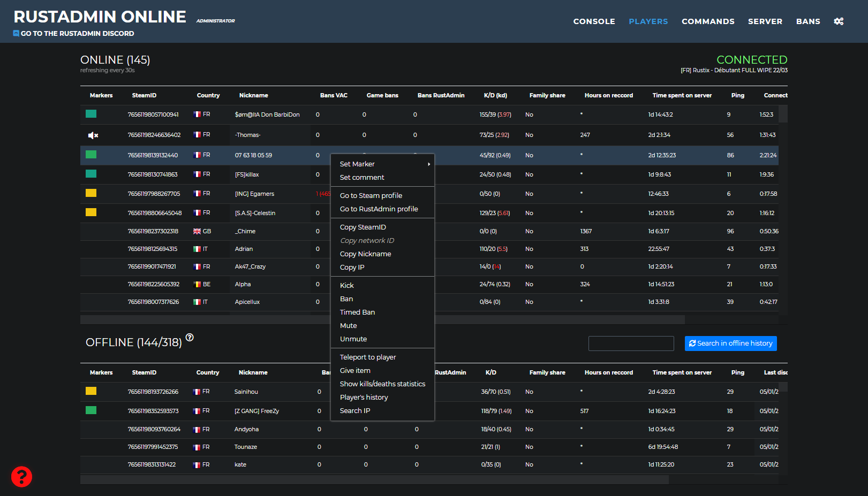Image resolution: width=868 pixels, height=496 pixels.
Task: Select Ban from context menu
Action: (x=382, y=299)
